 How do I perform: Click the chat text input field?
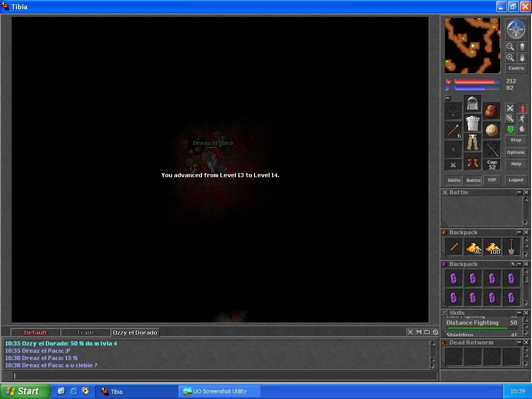[x=225, y=376]
